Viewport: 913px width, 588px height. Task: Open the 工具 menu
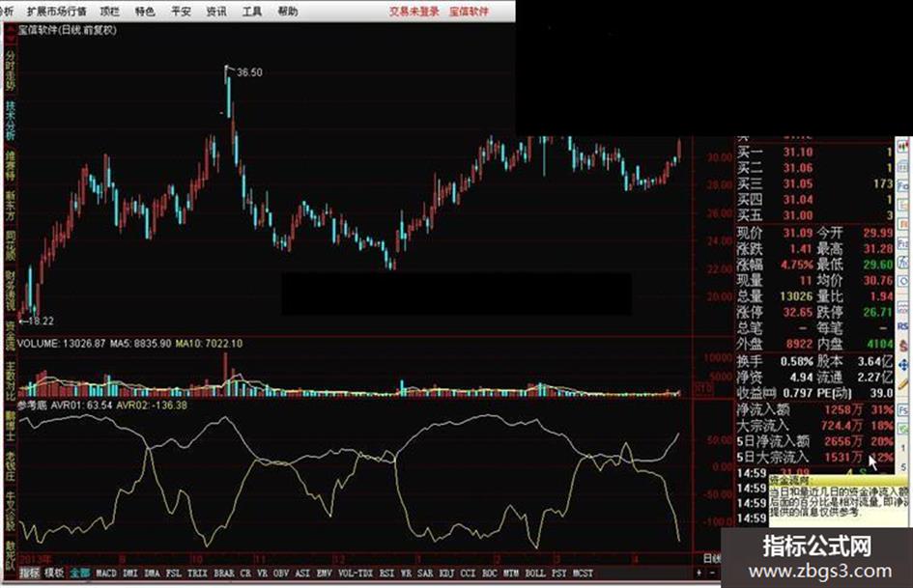251,11
